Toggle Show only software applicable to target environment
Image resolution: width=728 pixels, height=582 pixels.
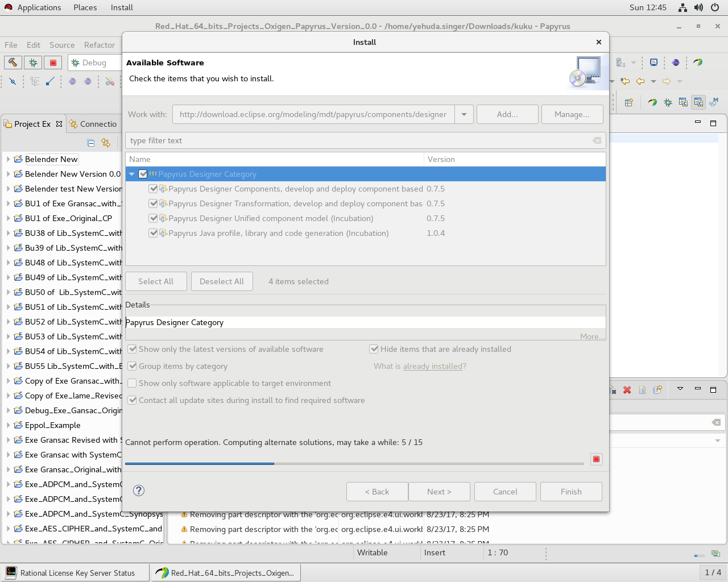coord(133,383)
